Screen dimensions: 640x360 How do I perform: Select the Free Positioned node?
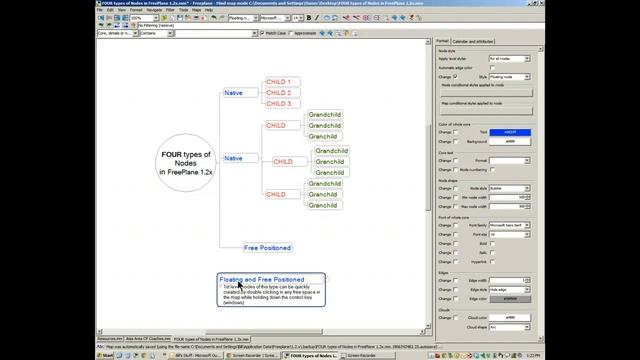[267, 248]
